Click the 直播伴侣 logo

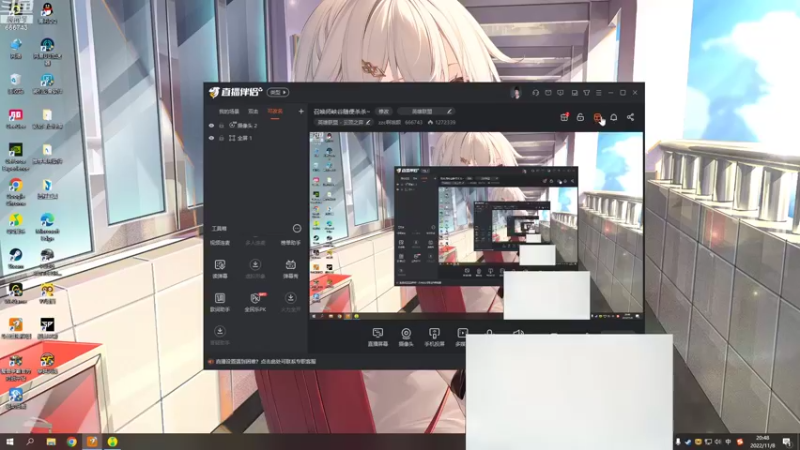235,92
